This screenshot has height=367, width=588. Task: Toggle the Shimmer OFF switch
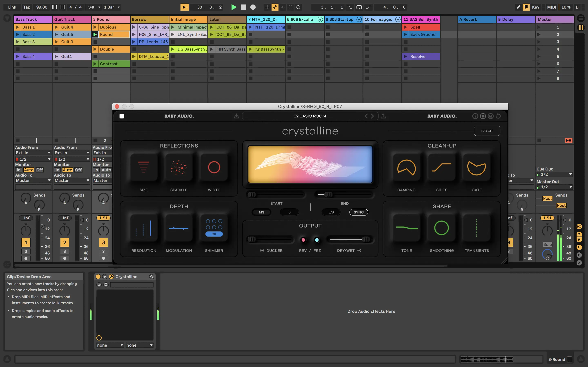[x=214, y=234]
